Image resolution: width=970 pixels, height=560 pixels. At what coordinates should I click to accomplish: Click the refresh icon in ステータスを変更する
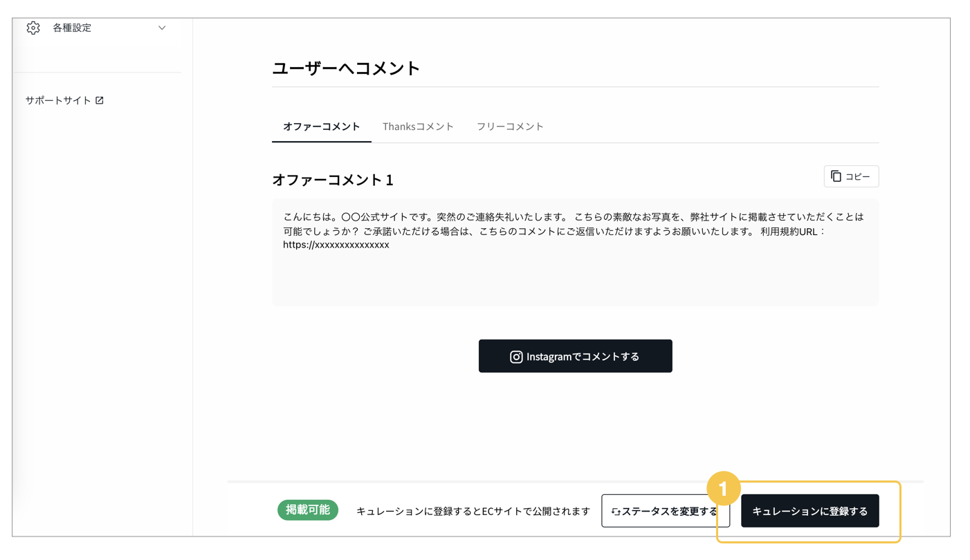tap(616, 512)
